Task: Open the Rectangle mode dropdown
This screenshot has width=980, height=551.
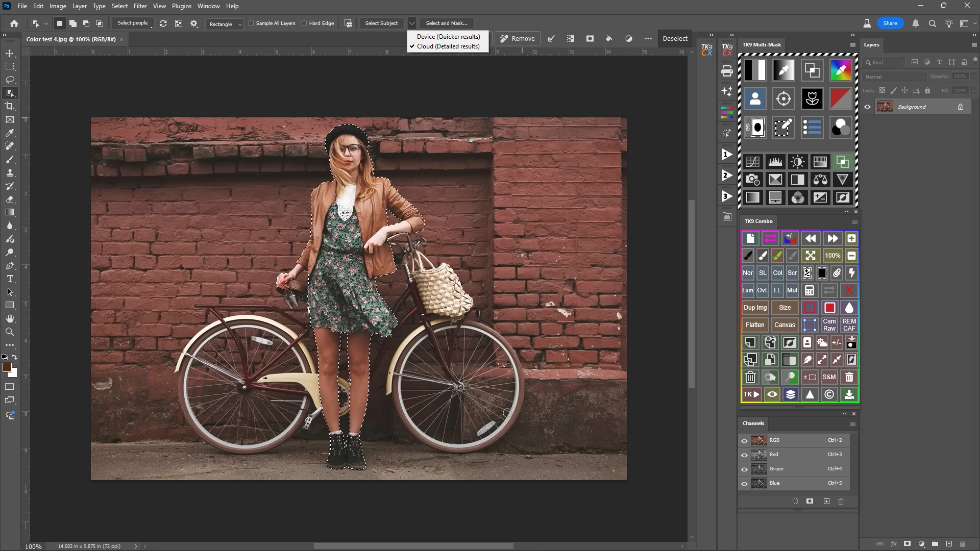Action: click(x=225, y=24)
